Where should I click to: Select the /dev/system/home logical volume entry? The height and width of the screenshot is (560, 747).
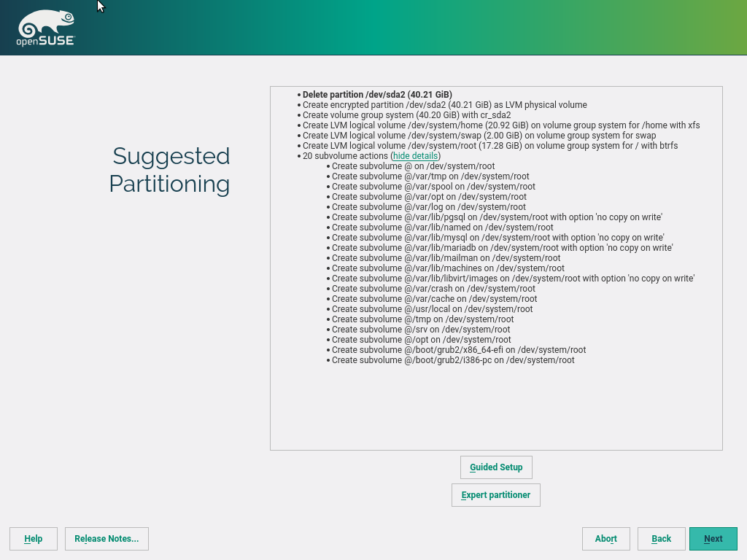tap(500, 125)
